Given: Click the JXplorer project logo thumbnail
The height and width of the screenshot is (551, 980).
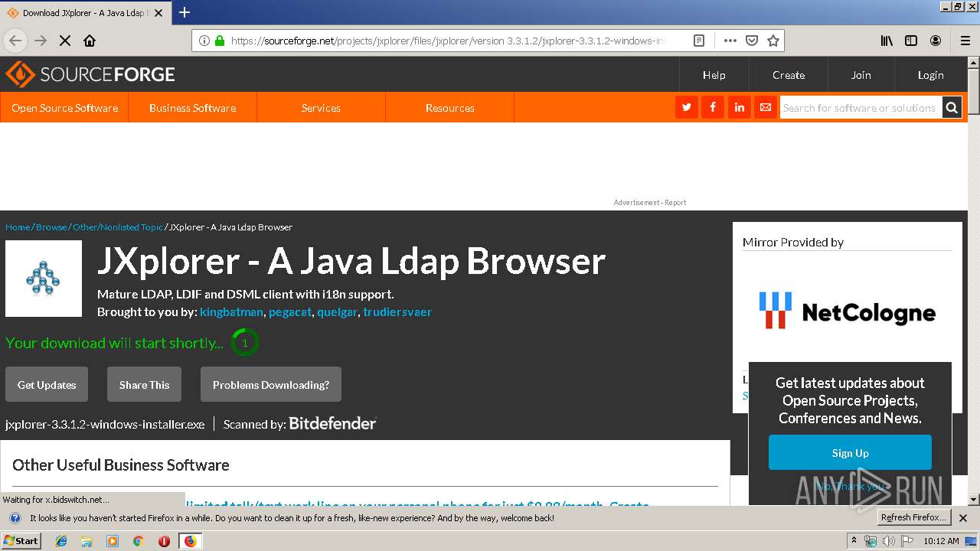Looking at the screenshot, I should pos(44,279).
